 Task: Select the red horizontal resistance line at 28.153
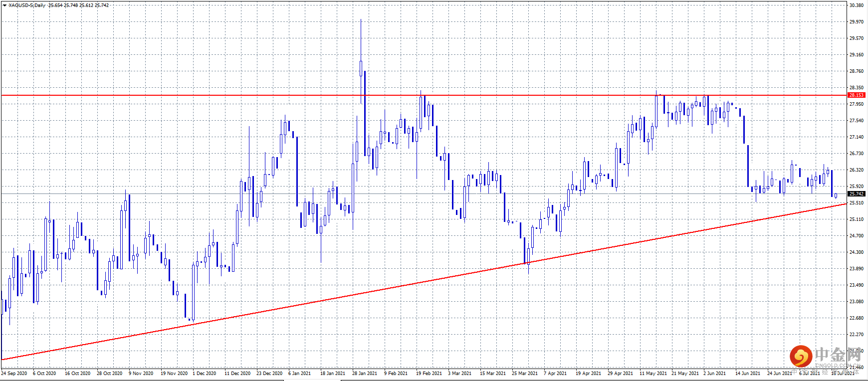pos(424,95)
